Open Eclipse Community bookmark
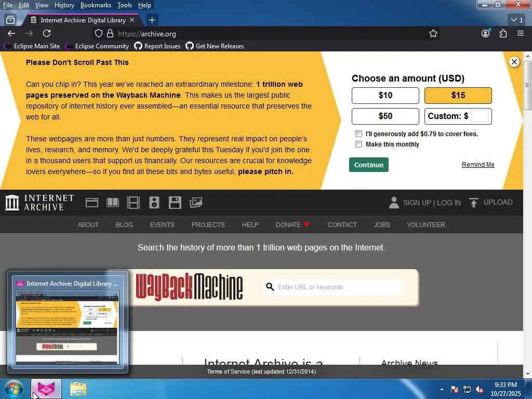 pos(97,46)
